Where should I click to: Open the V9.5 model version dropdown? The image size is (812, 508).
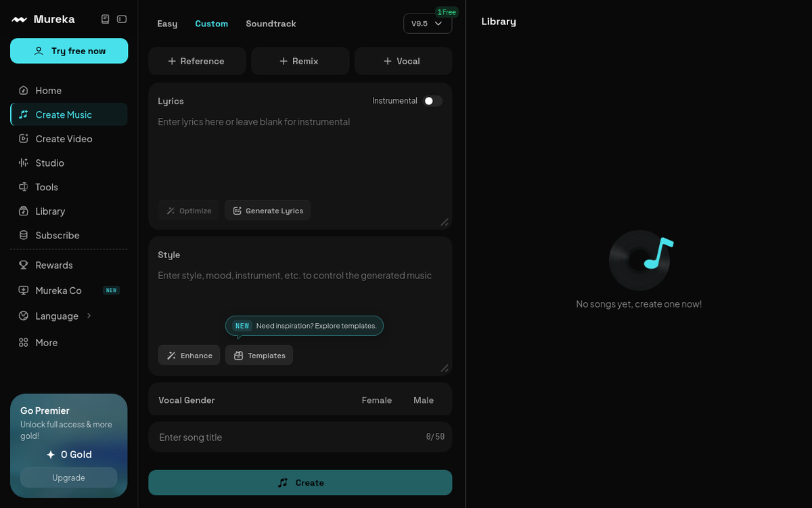click(428, 24)
